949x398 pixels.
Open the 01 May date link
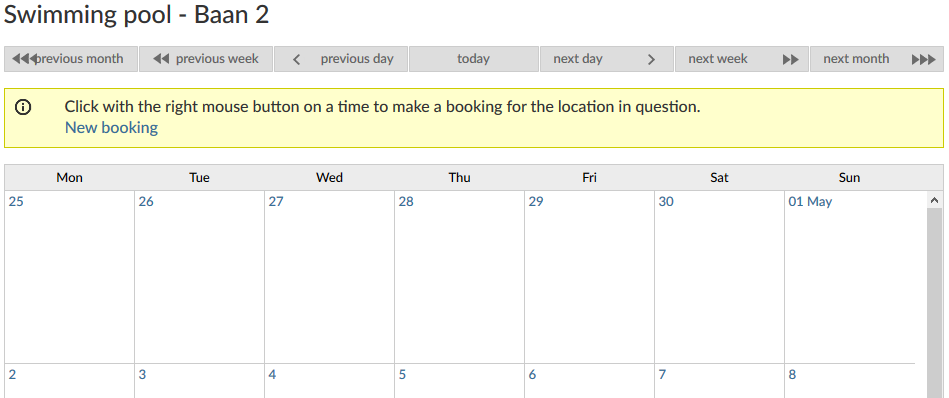pyautogui.click(x=810, y=201)
